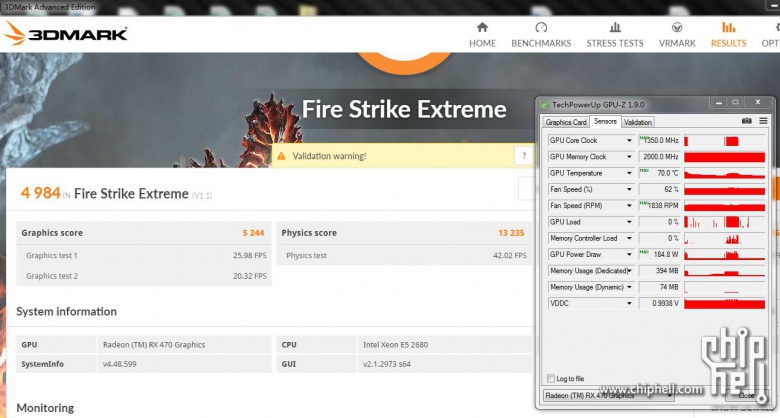The height and width of the screenshot is (418, 780).
Task: Open the Memory Usage (Dynamic) dropdown
Action: tap(629, 287)
